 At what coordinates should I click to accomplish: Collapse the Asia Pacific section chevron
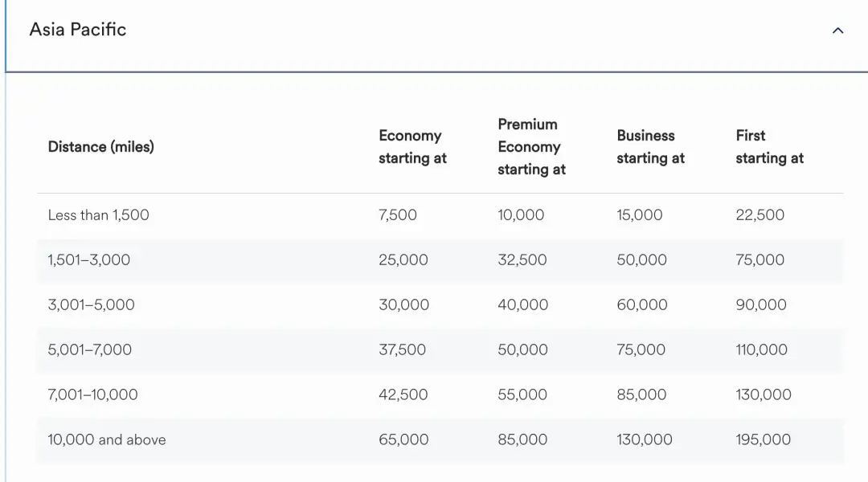(837, 31)
